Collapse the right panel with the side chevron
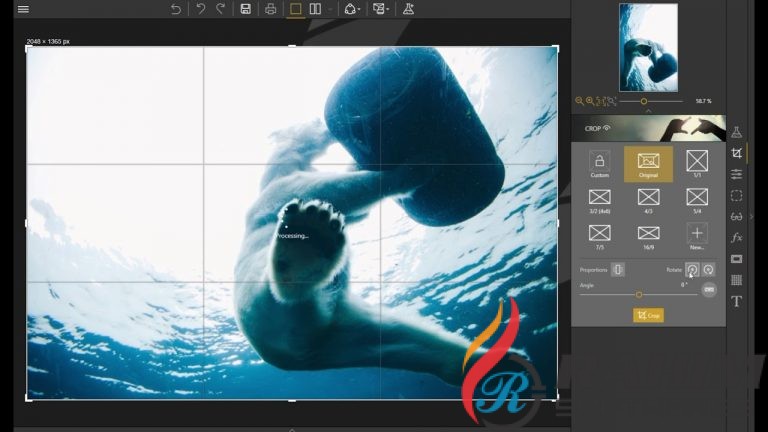 (751, 216)
